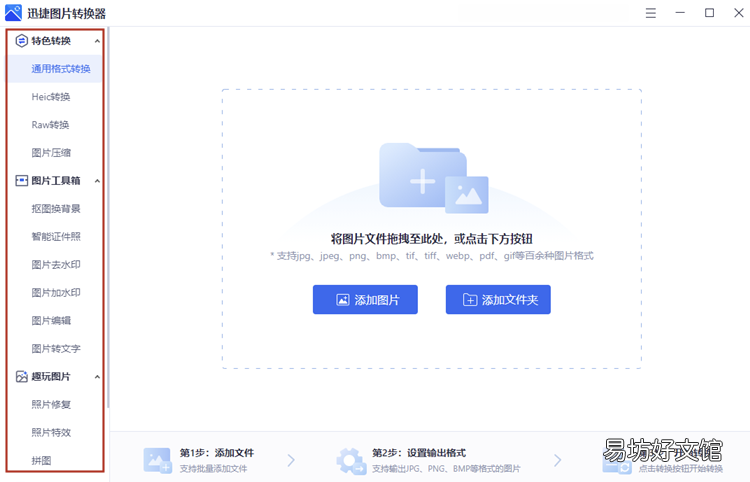Click the 添加图片 button
Screen dimensions: 750x482
(365, 300)
